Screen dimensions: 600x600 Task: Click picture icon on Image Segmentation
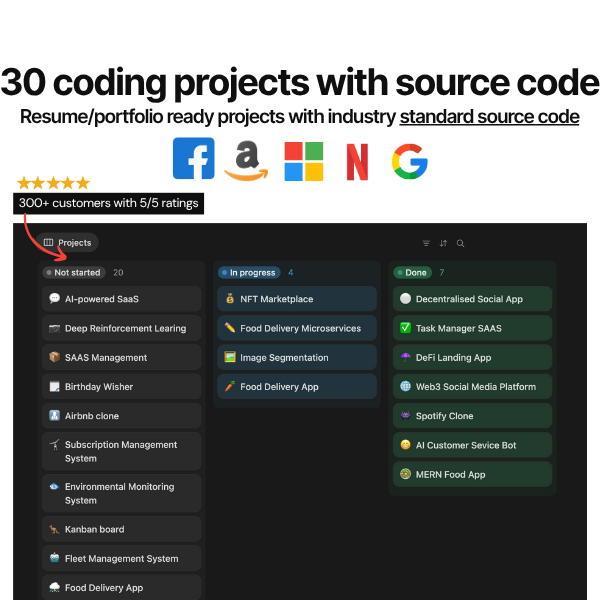coord(230,357)
